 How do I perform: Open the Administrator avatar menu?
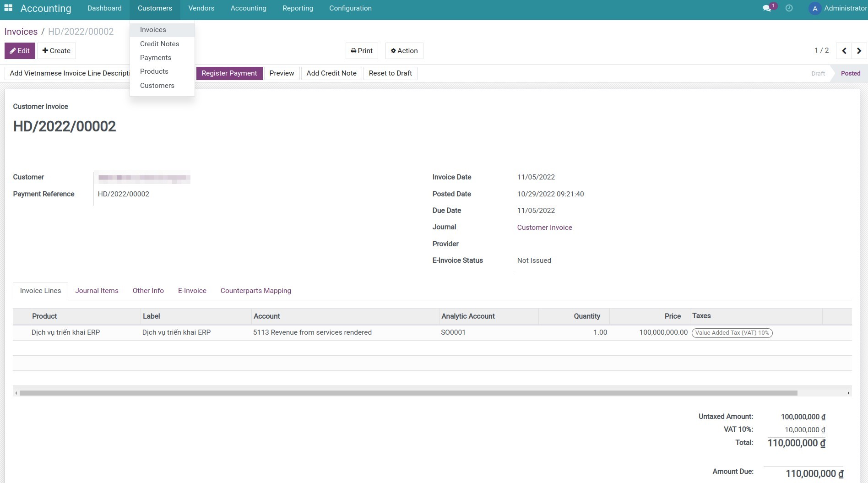814,8
